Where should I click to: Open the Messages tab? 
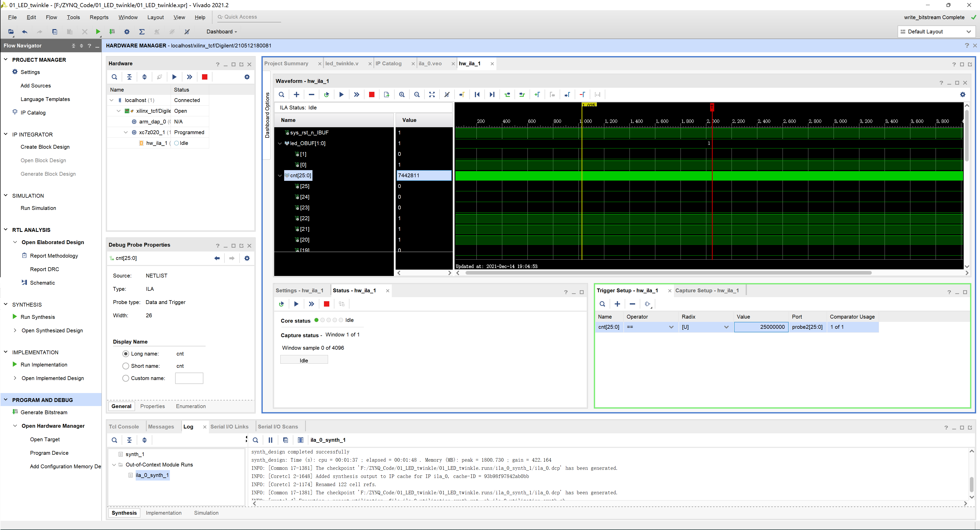pyautogui.click(x=161, y=426)
